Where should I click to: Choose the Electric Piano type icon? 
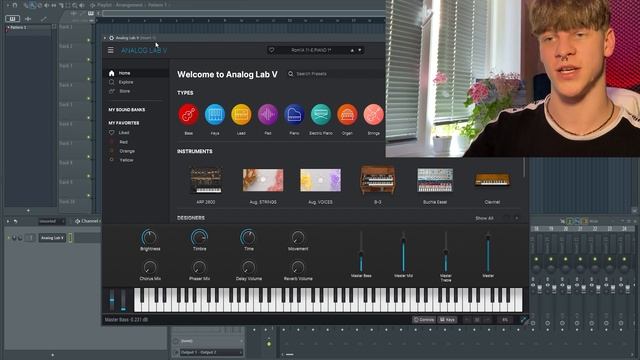pos(321,115)
